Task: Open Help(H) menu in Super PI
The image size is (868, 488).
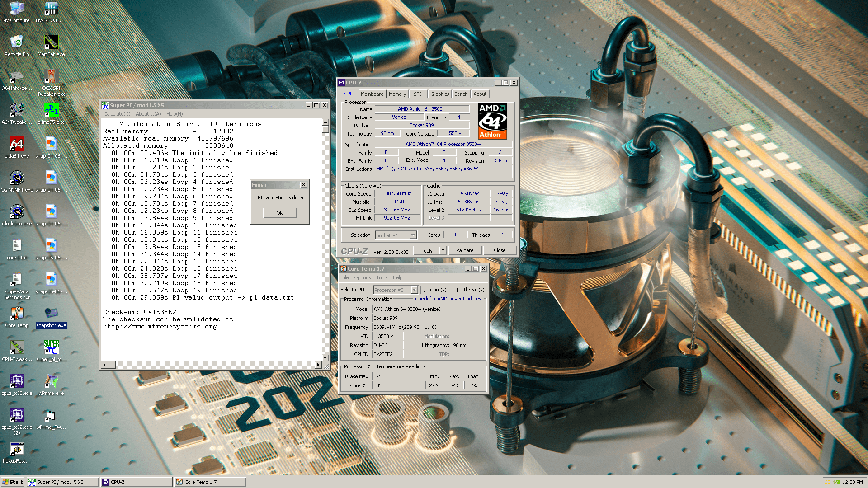Action: [175, 114]
